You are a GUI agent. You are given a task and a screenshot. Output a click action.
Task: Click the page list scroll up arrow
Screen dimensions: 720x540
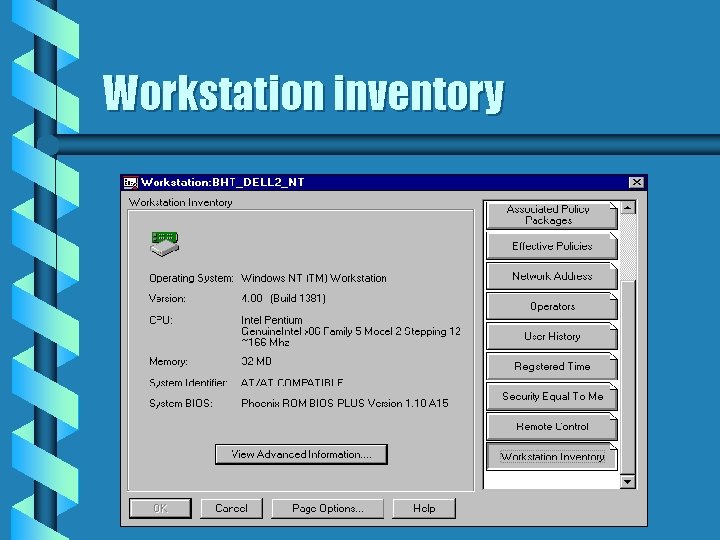[628, 208]
